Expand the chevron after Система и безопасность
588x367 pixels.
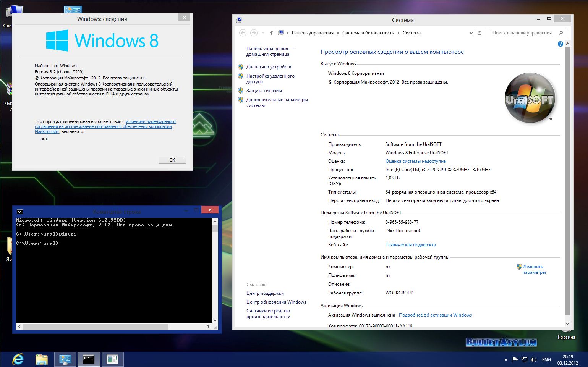[398, 33]
